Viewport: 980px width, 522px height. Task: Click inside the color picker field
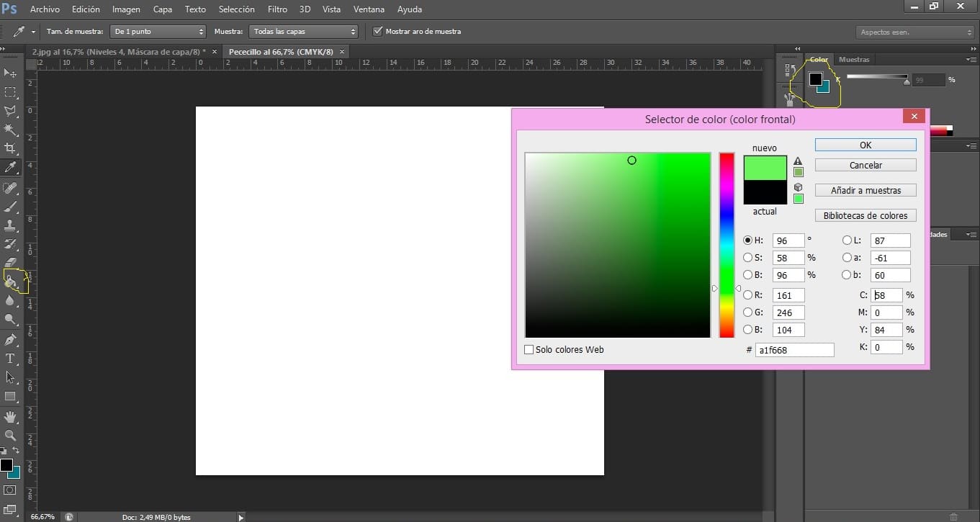coord(618,245)
